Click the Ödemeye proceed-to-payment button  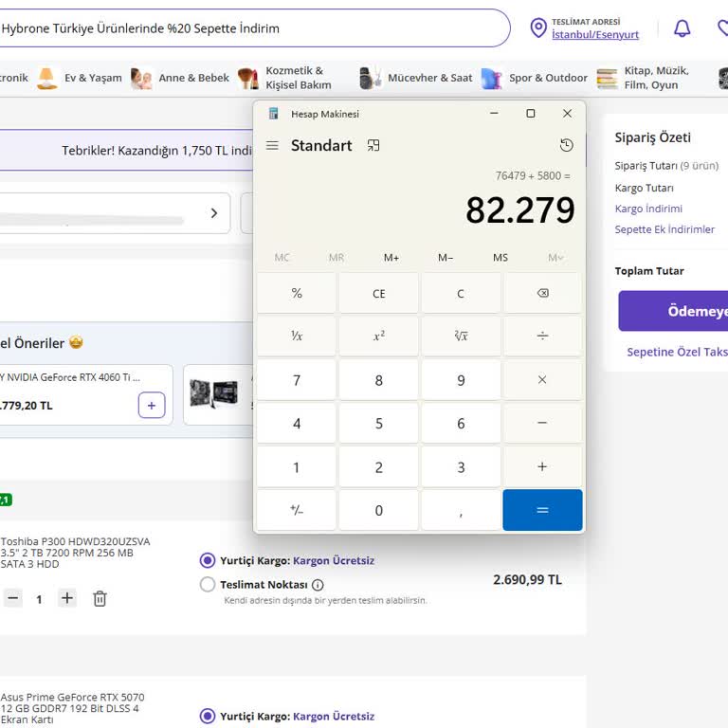(x=673, y=311)
